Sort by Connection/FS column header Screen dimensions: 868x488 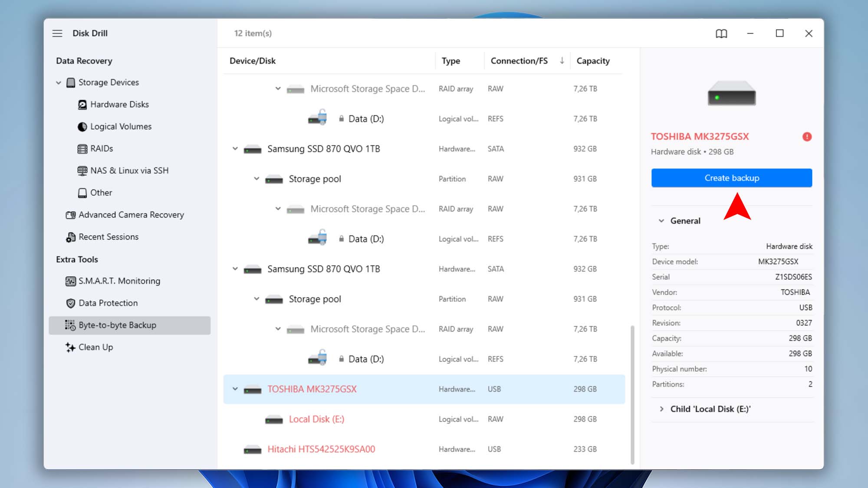519,61
